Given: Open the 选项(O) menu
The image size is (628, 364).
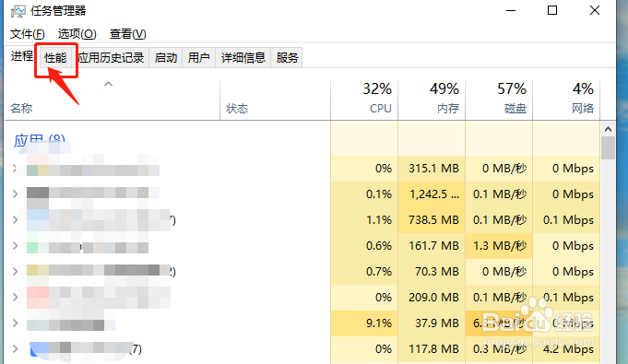Looking at the screenshot, I should tap(77, 34).
